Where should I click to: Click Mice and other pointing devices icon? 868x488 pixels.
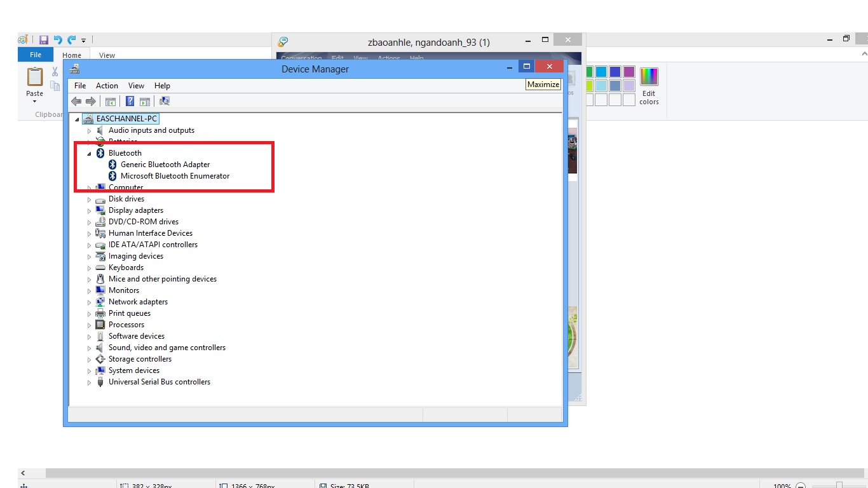coord(100,279)
